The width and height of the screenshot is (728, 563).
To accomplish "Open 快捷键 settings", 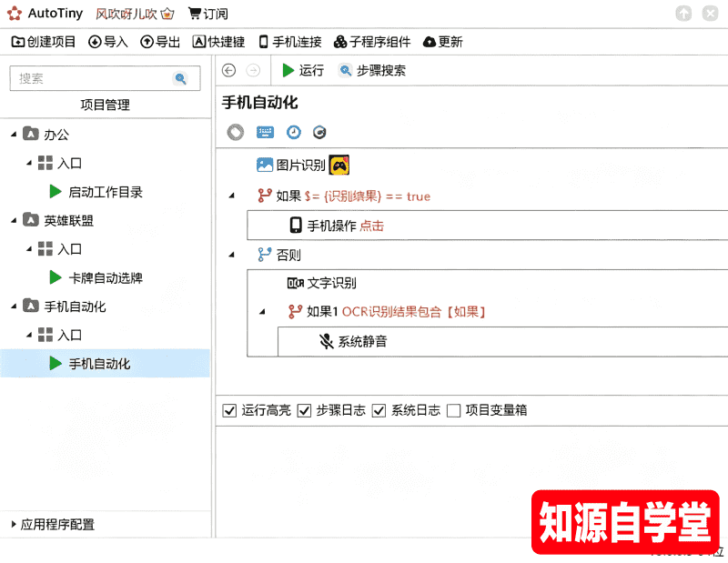I will click(218, 42).
